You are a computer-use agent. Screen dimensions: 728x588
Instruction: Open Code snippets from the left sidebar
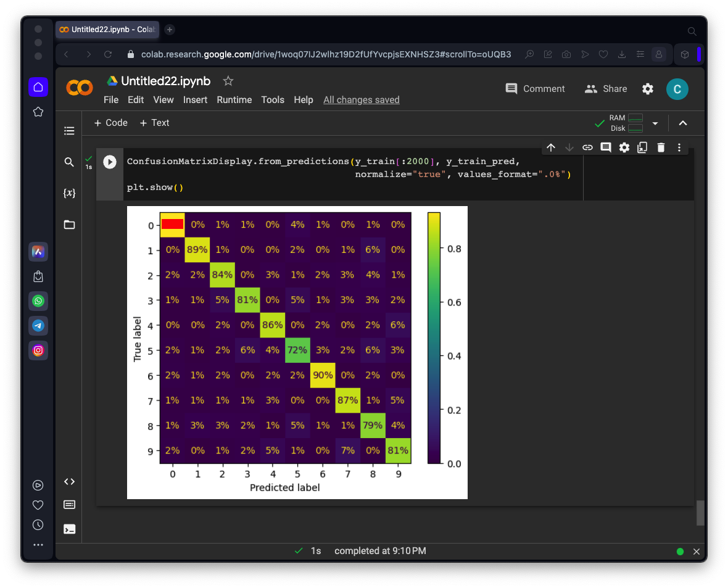69,482
